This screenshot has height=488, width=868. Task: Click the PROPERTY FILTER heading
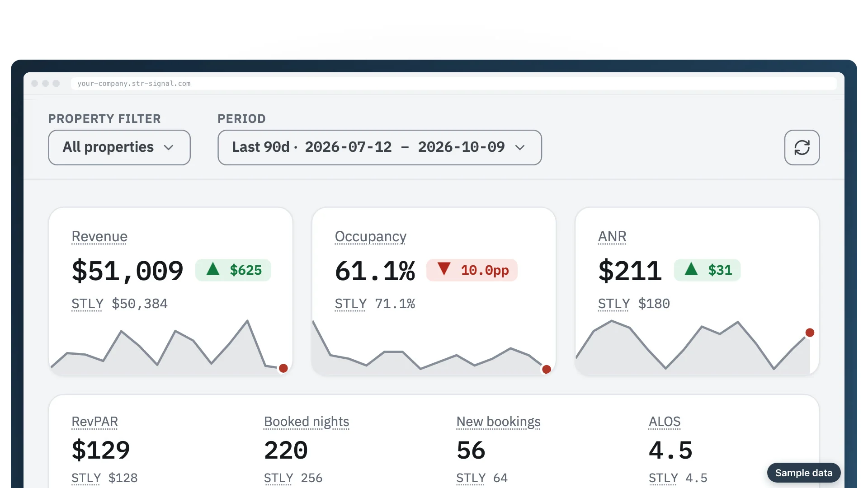coord(104,119)
